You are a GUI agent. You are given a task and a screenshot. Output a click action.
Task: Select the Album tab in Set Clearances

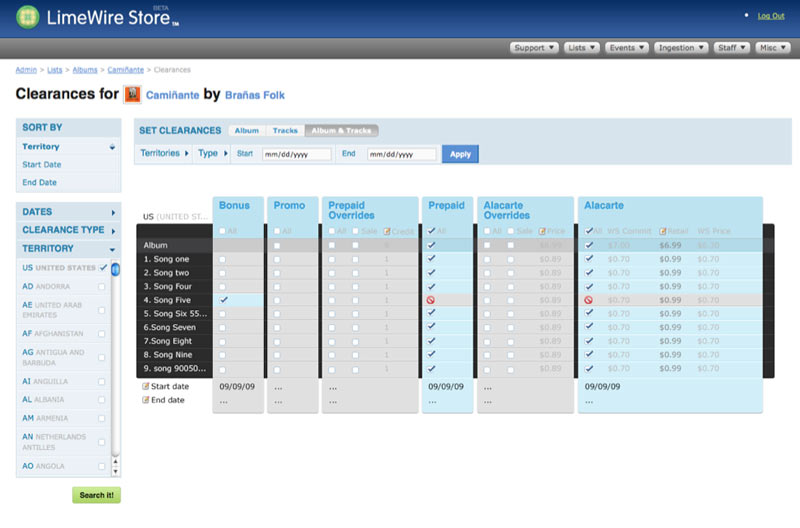click(246, 131)
